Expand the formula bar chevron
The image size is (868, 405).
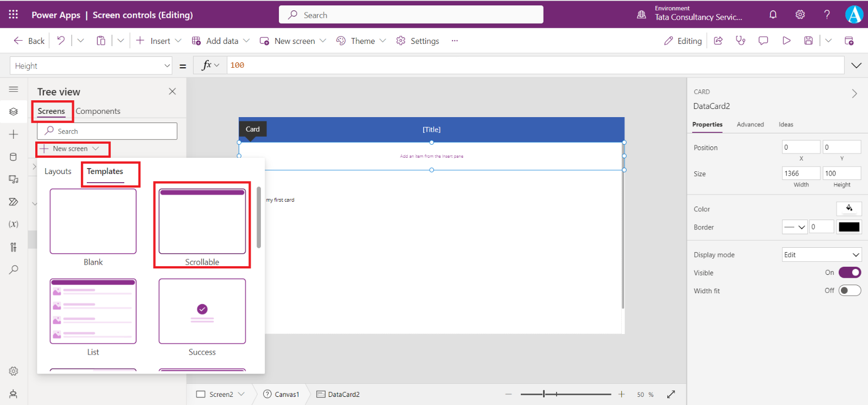(x=856, y=66)
